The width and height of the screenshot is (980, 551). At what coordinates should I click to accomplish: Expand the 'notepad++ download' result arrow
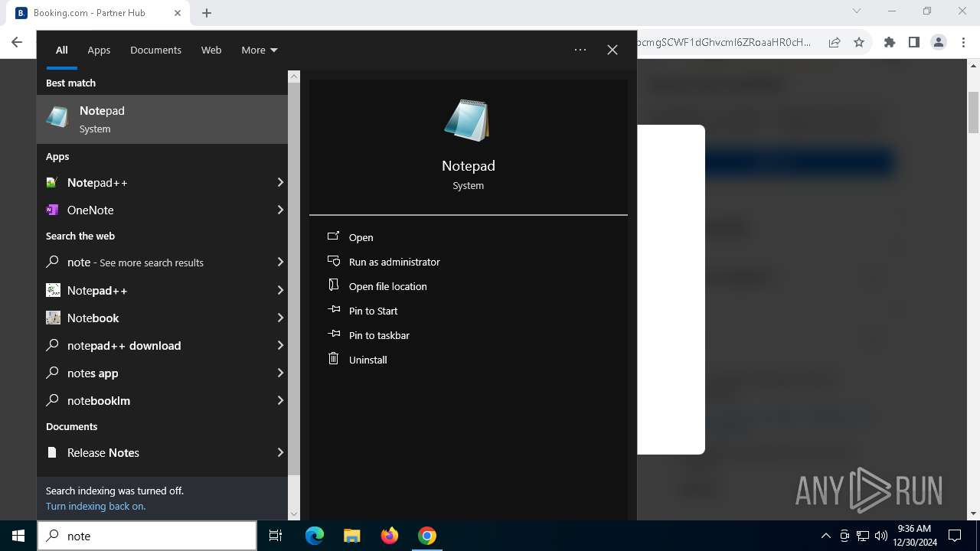(x=280, y=345)
